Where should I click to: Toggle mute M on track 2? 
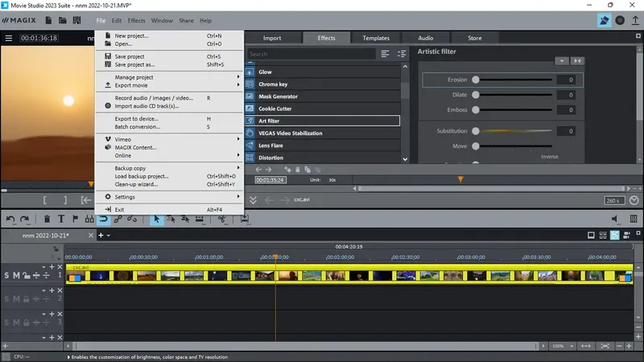16,298
